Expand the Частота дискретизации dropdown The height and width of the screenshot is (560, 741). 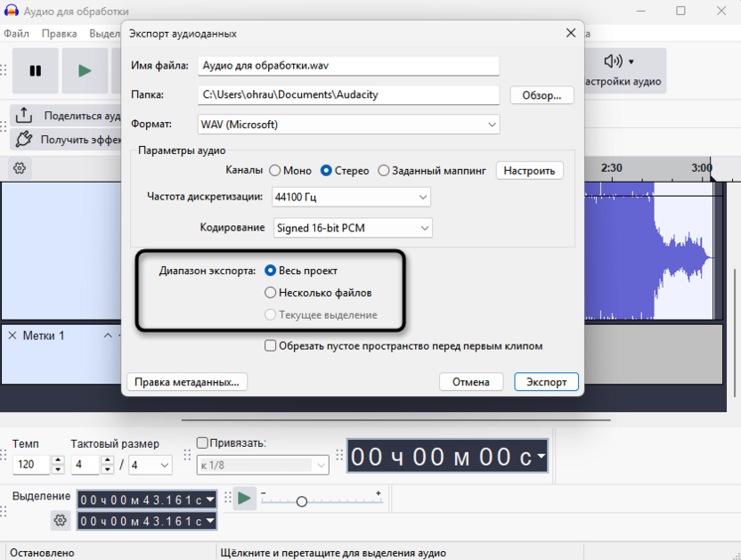point(351,197)
